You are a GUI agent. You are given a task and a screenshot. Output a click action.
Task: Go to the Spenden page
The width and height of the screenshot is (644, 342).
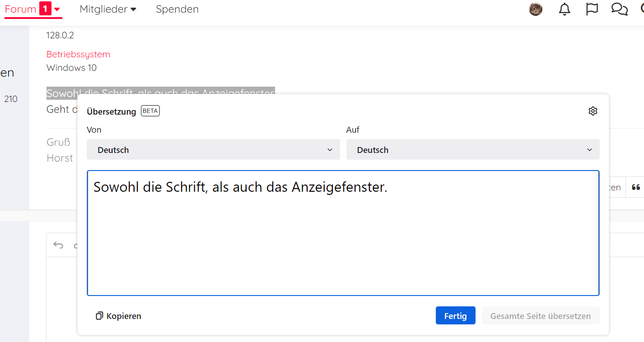177,9
